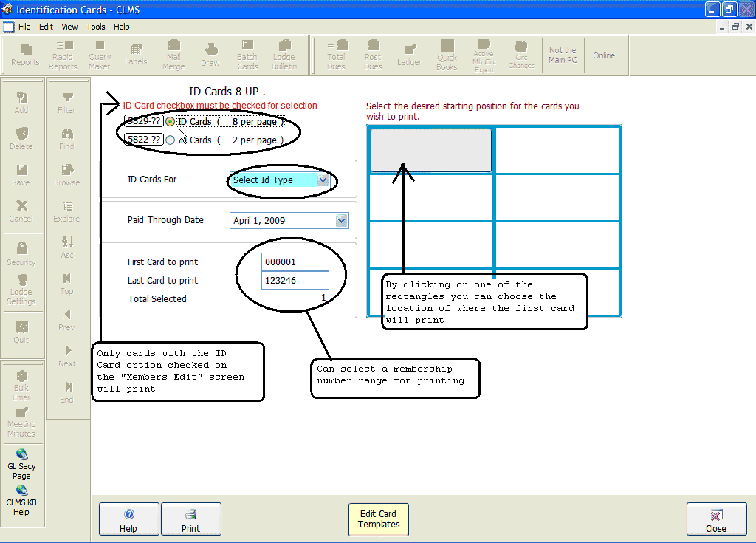756x543 pixels.
Task: Click the Last Card to print field
Action: click(295, 281)
